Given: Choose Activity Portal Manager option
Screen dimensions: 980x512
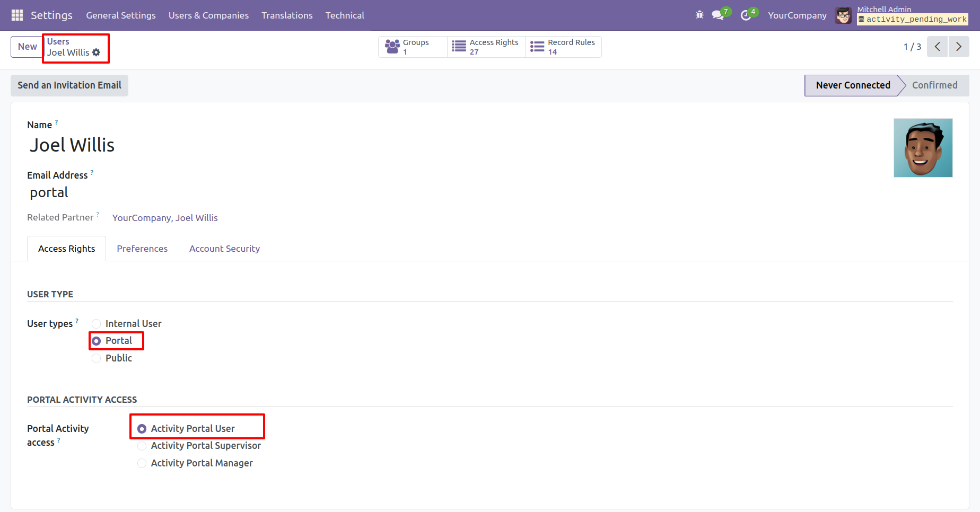Looking at the screenshot, I should click(x=142, y=463).
